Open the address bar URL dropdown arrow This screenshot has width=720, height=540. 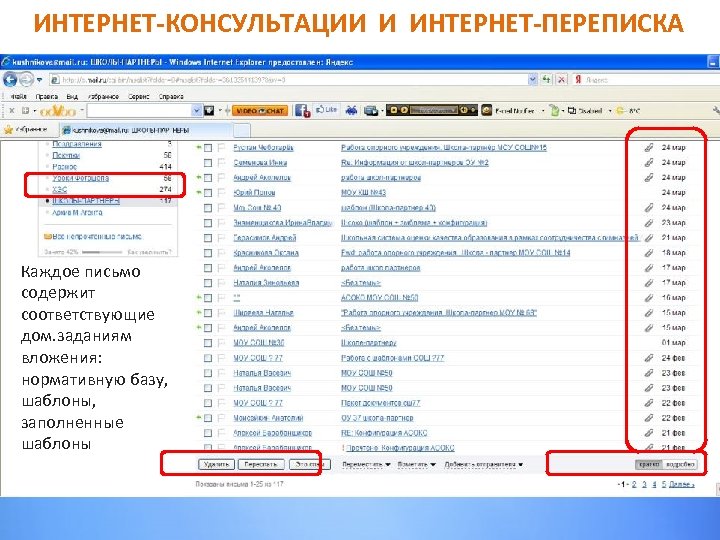point(532,79)
